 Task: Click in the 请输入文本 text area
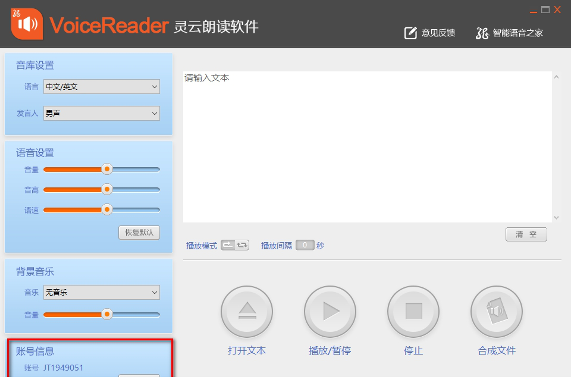pos(368,147)
